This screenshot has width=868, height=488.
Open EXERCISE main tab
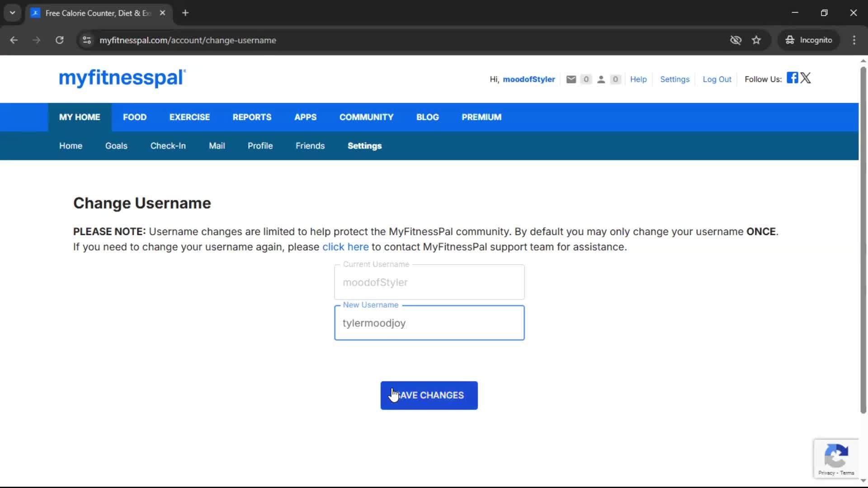[x=189, y=117]
